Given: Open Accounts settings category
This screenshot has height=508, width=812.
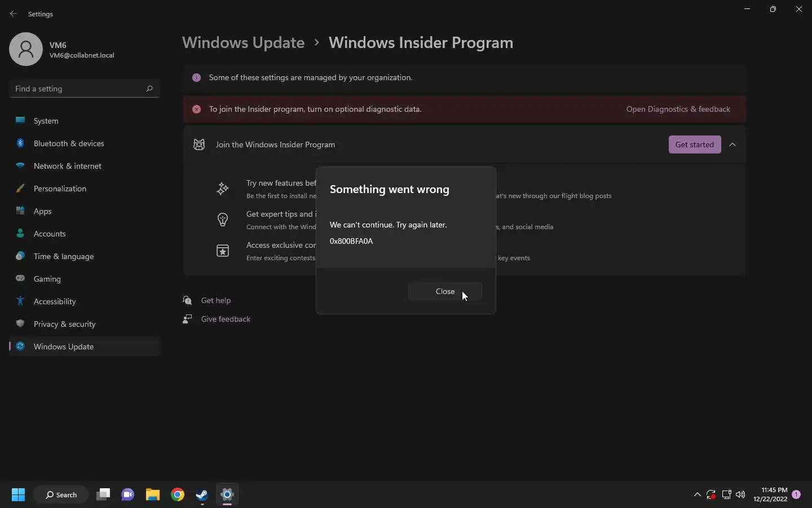Looking at the screenshot, I should 85,234.
